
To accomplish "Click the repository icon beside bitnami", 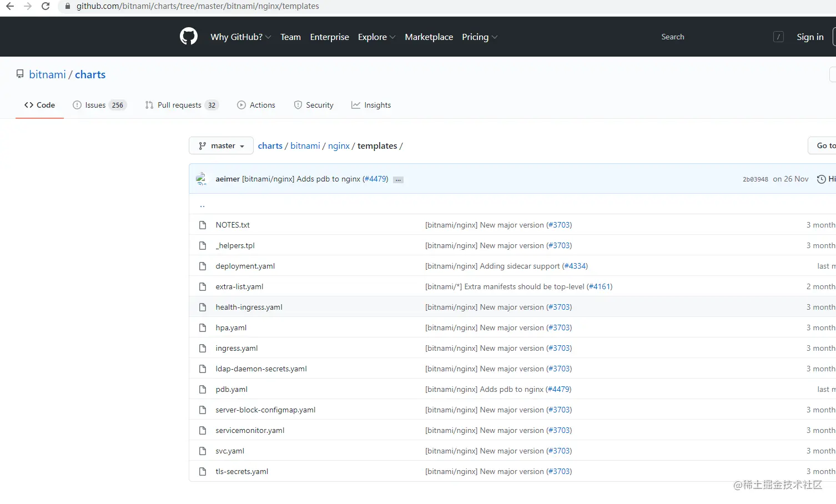I will pos(20,74).
